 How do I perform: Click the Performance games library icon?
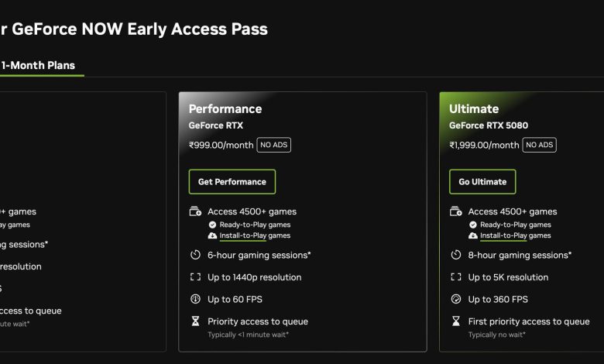tap(195, 211)
